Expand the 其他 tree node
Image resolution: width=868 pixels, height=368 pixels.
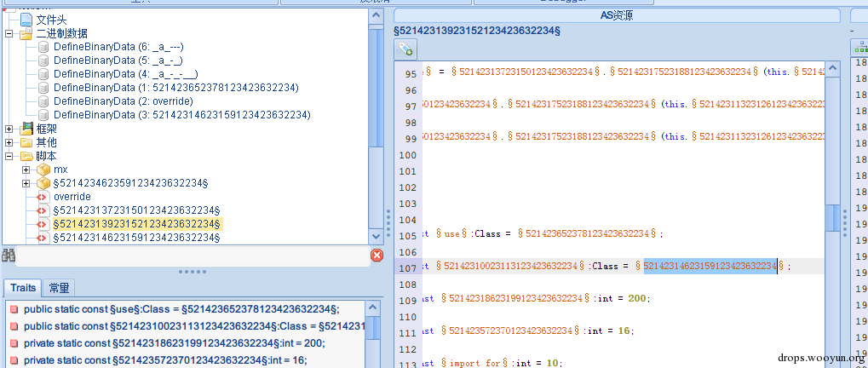click(x=9, y=143)
